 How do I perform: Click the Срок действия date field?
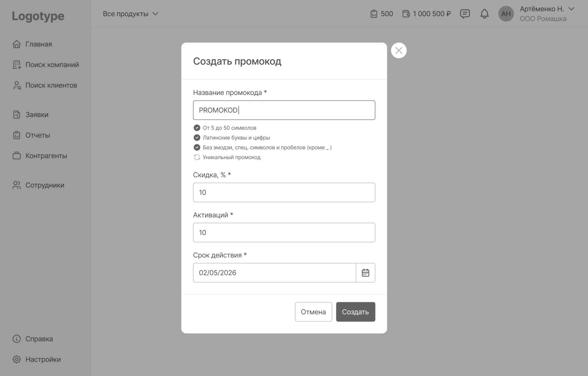(x=274, y=273)
